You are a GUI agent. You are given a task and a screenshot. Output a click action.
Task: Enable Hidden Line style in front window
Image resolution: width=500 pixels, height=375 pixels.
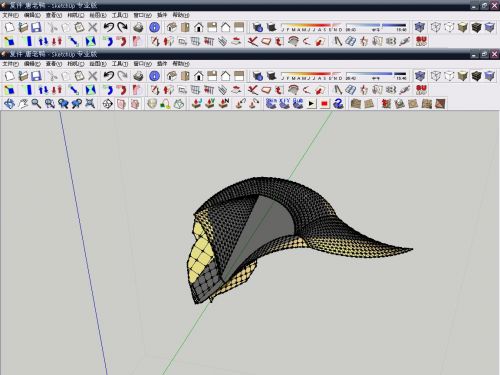(x=449, y=76)
